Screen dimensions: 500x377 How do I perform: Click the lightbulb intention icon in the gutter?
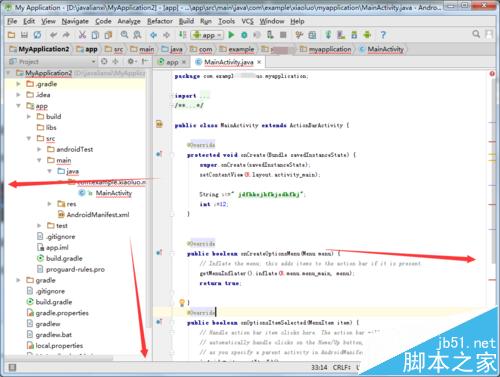click(x=182, y=302)
